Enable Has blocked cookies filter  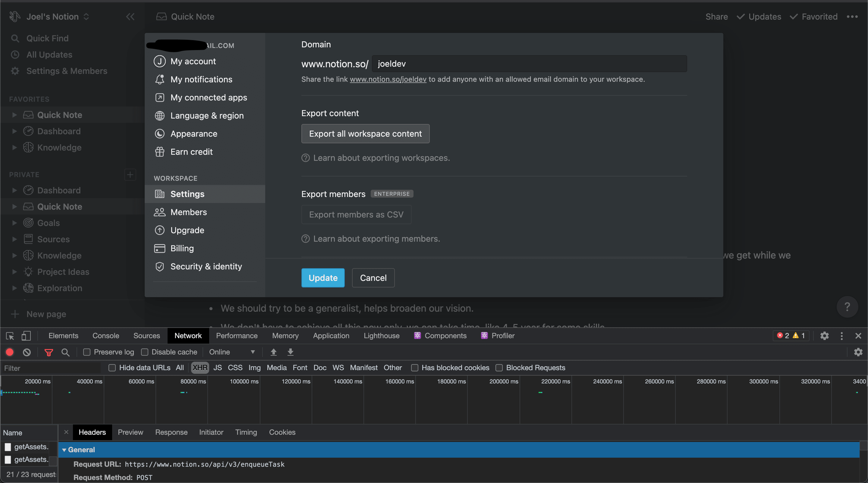click(x=414, y=368)
